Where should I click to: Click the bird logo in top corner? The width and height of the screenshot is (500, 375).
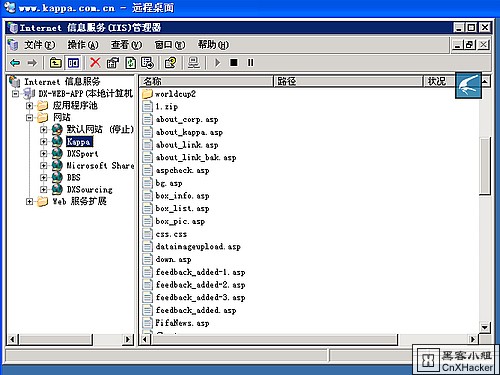coord(468,85)
